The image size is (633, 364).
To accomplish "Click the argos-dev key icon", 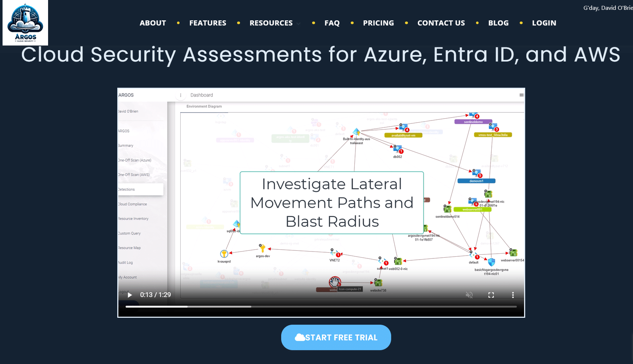I will pyautogui.click(x=262, y=248).
